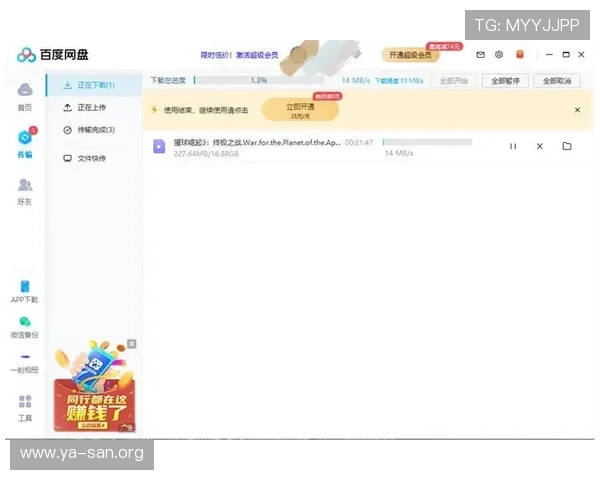Open the 工具 tools grid icon
This screenshot has height=480, width=600.
pyautogui.click(x=25, y=402)
